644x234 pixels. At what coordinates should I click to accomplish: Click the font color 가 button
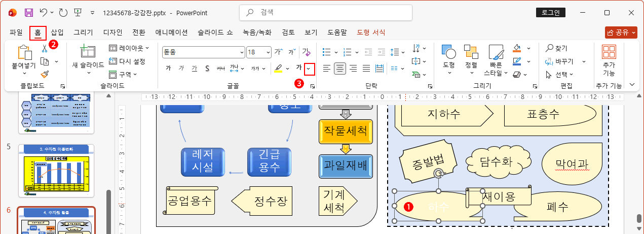click(299, 68)
